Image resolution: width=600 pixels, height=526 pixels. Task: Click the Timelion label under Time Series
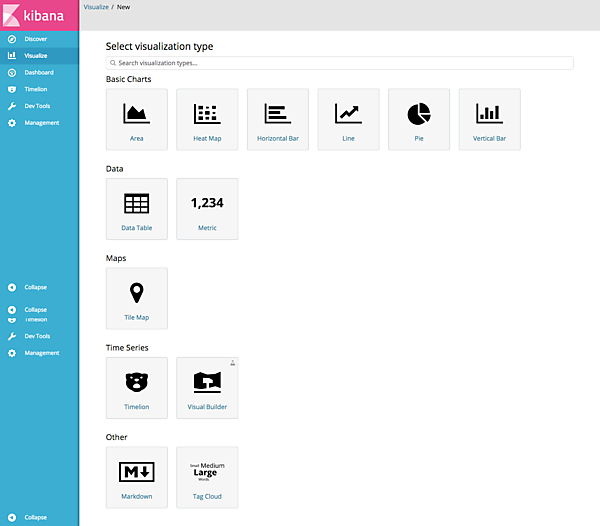pos(137,407)
